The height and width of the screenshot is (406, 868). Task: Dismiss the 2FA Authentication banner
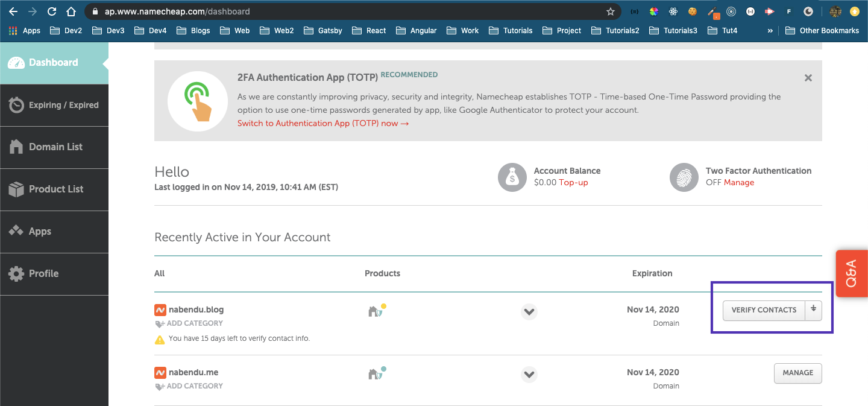[x=808, y=78]
